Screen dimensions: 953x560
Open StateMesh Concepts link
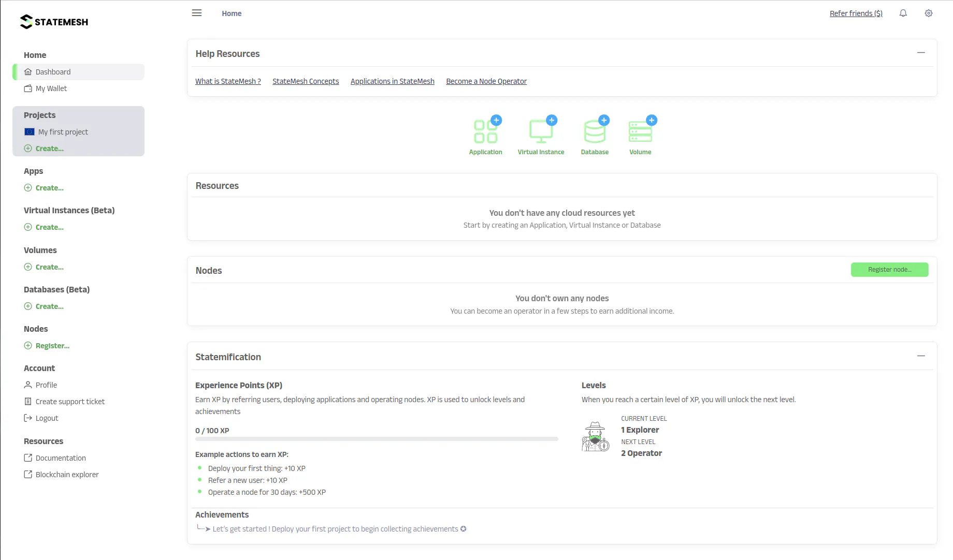tap(306, 81)
